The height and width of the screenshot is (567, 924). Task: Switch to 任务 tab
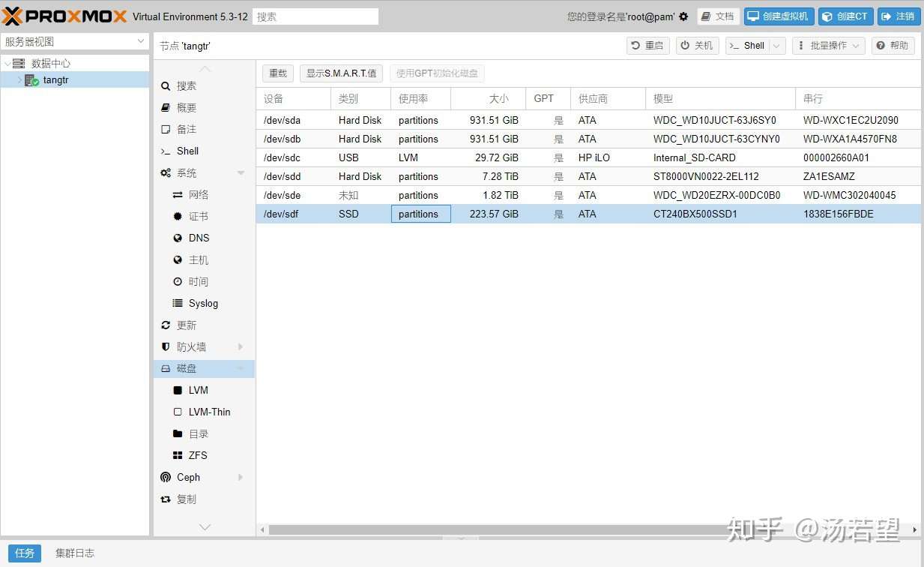click(25, 553)
